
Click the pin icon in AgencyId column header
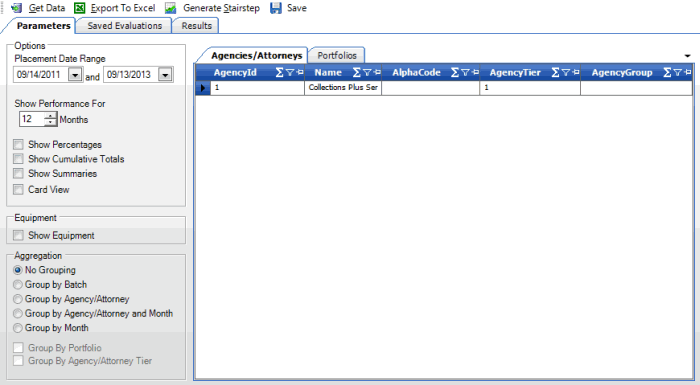(x=300, y=72)
